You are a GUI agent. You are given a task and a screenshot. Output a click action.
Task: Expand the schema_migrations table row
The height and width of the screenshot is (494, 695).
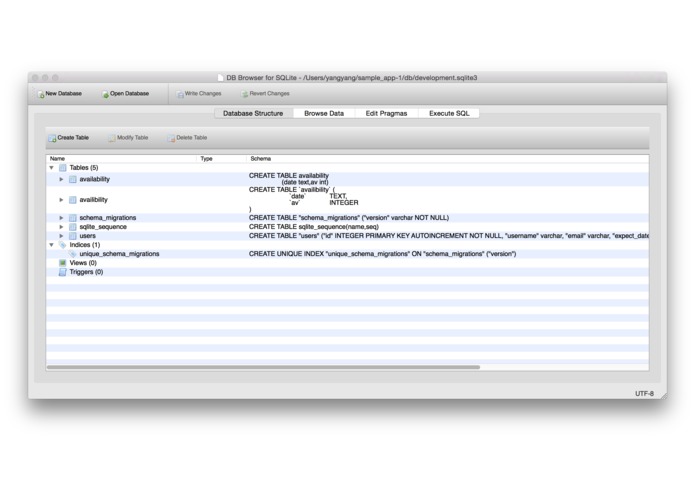[x=61, y=218]
